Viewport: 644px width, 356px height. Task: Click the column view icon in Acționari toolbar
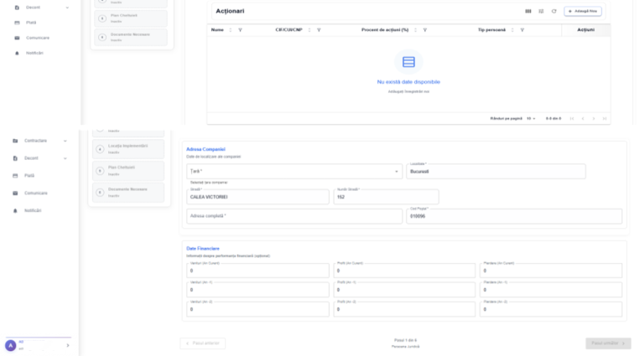pos(528,11)
